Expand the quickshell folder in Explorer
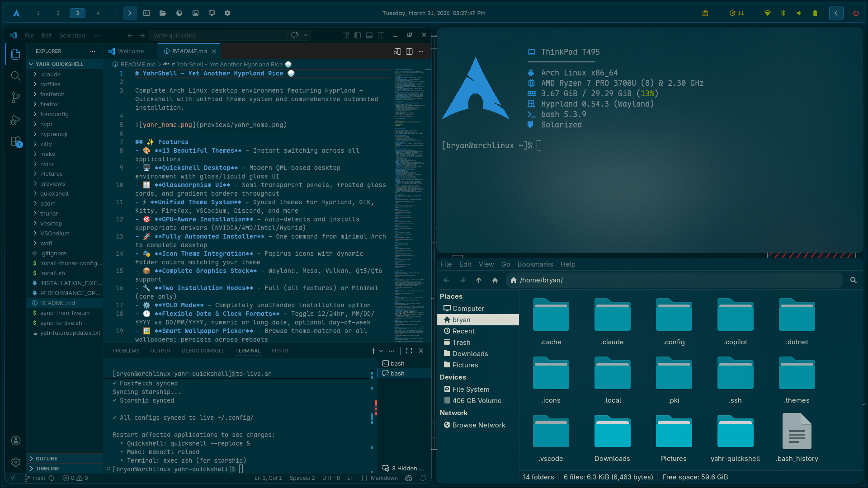 tap(65, 193)
